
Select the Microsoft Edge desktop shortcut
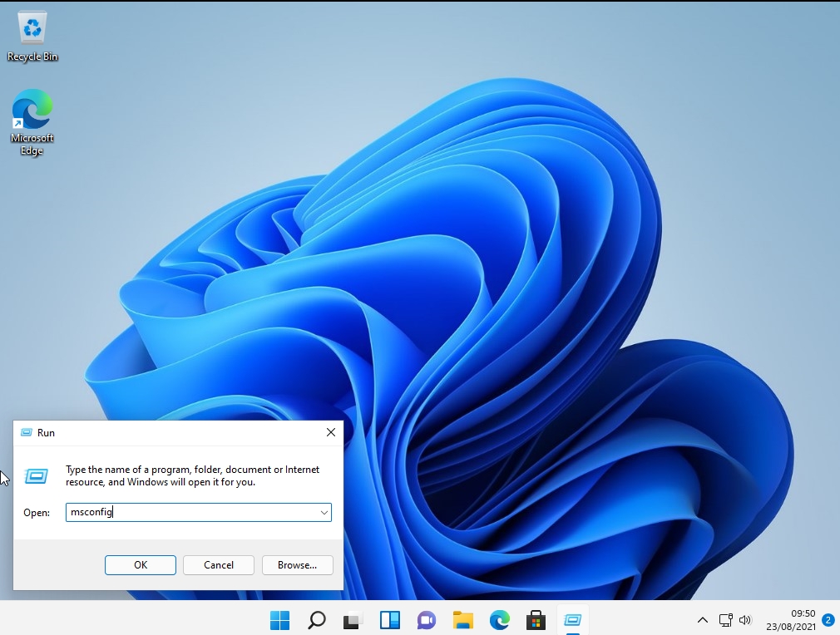[32, 121]
